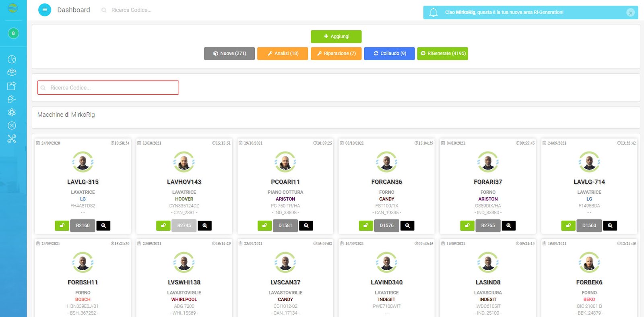Image resolution: width=644 pixels, height=317 pixels.
Task: Click the notification bell icon
Action: 433,12
